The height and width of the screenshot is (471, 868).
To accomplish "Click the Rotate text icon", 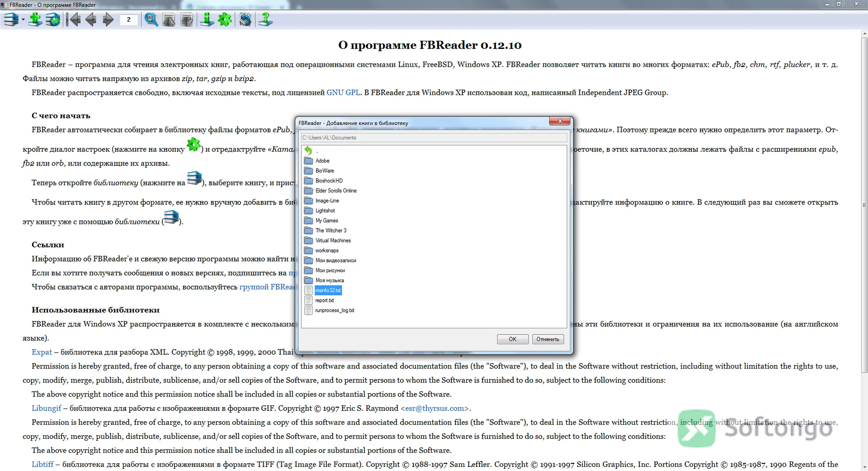I will click(245, 19).
